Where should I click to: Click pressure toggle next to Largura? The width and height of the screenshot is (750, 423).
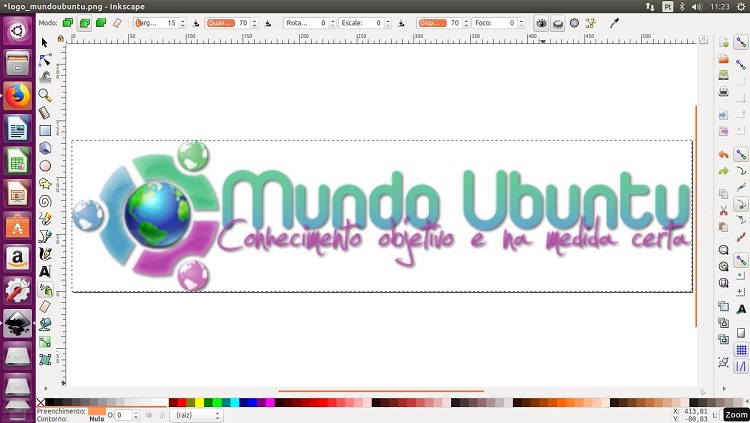[x=196, y=22]
